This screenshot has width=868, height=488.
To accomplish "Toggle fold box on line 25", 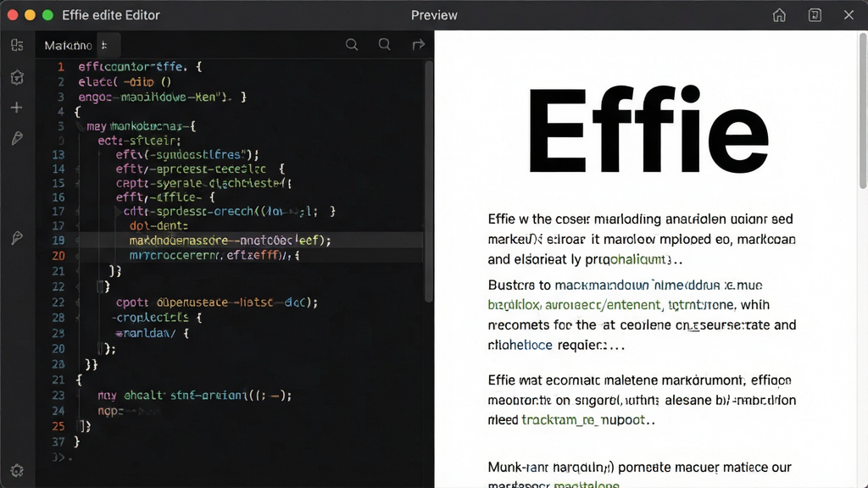I will coord(83,426).
